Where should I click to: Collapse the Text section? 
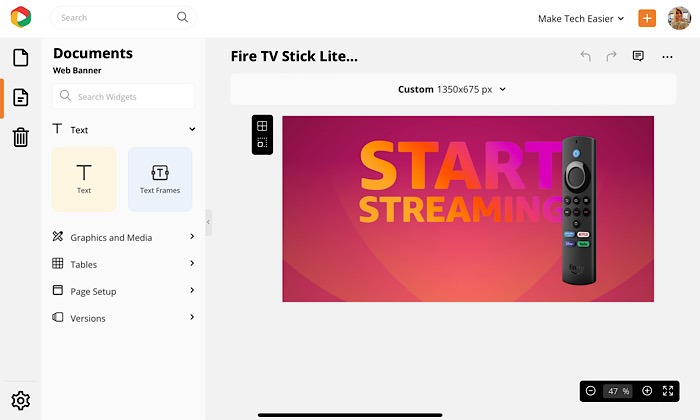point(192,129)
